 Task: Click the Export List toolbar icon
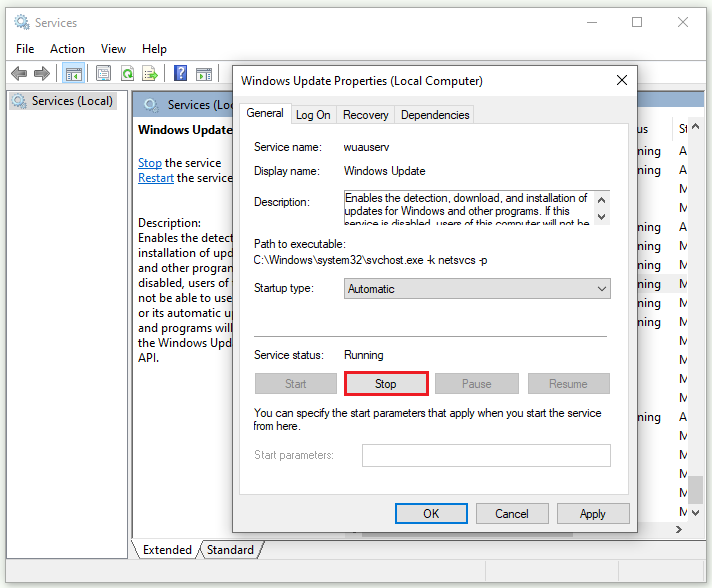click(150, 73)
